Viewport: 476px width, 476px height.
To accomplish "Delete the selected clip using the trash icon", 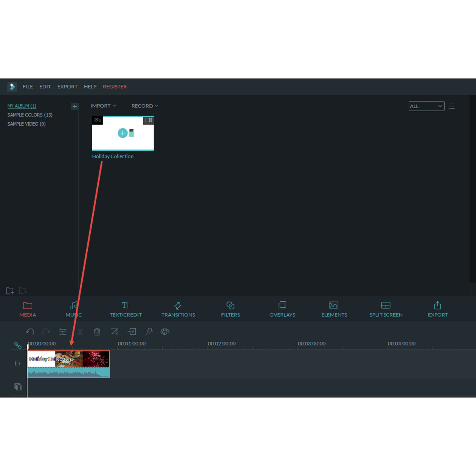I will 97,331.
